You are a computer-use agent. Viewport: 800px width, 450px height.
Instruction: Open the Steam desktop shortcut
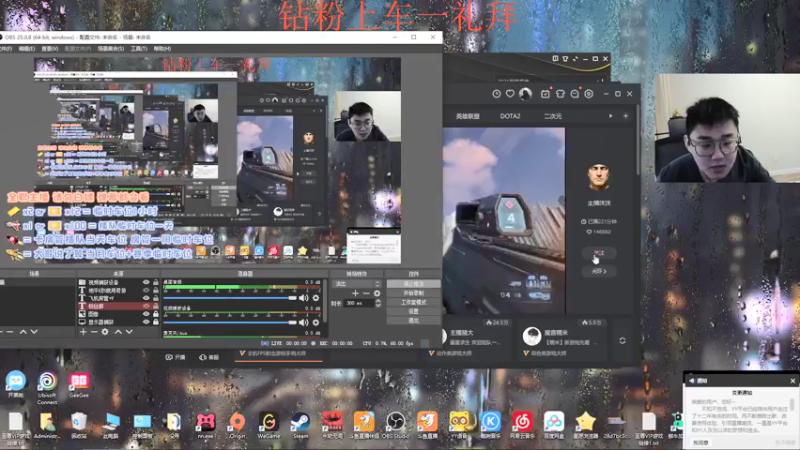pyautogui.click(x=301, y=426)
